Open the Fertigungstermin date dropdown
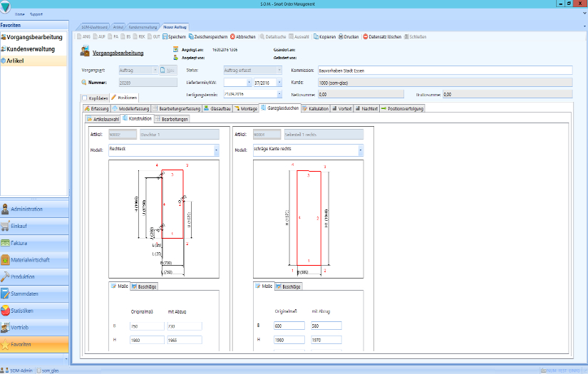Viewport: 588px width, 374px height. tap(279, 93)
